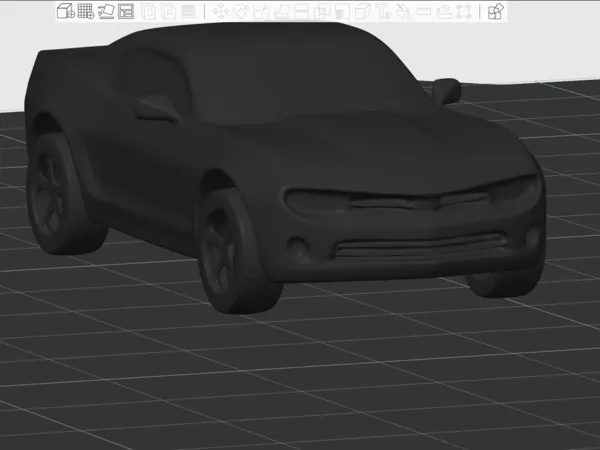Activate the Lay on face tool
Screen dimensions: 600x450
[281, 12]
